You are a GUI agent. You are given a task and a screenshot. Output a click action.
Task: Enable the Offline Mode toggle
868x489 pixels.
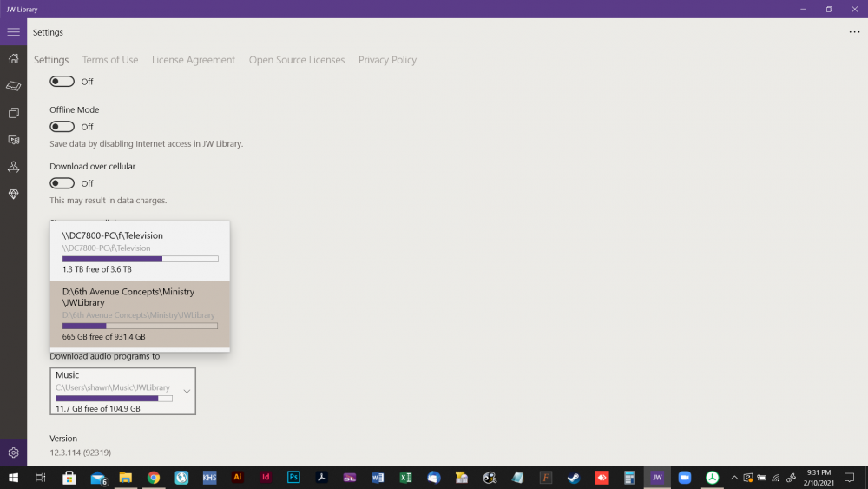(62, 127)
